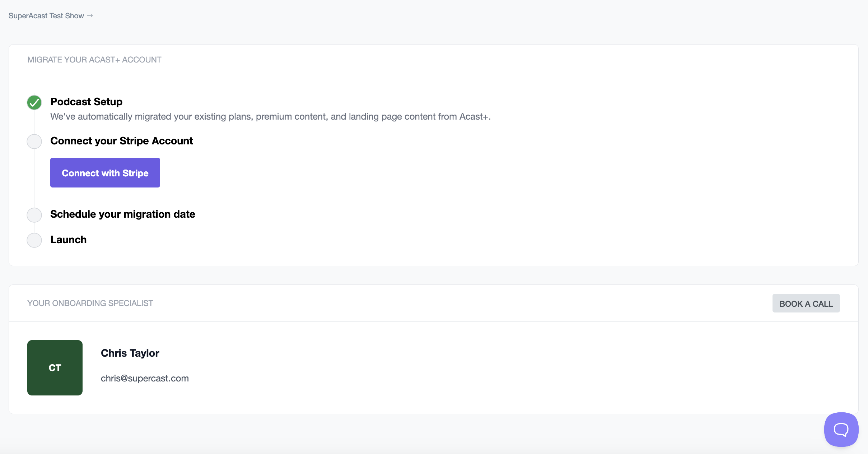868x454 pixels.
Task: Select the Connect your Stripe Account step circle
Action: (x=34, y=142)
